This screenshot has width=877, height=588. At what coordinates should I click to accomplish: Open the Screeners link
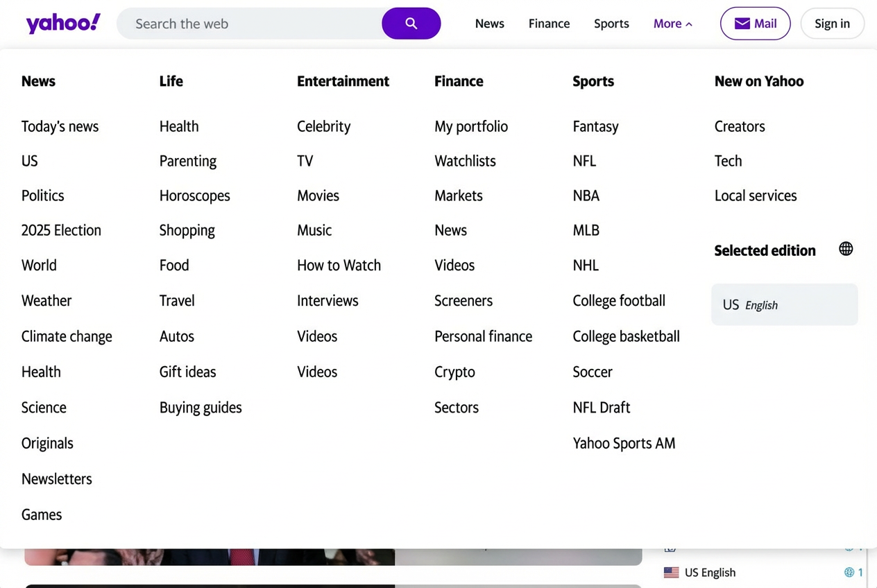click(x=463, y=300)
